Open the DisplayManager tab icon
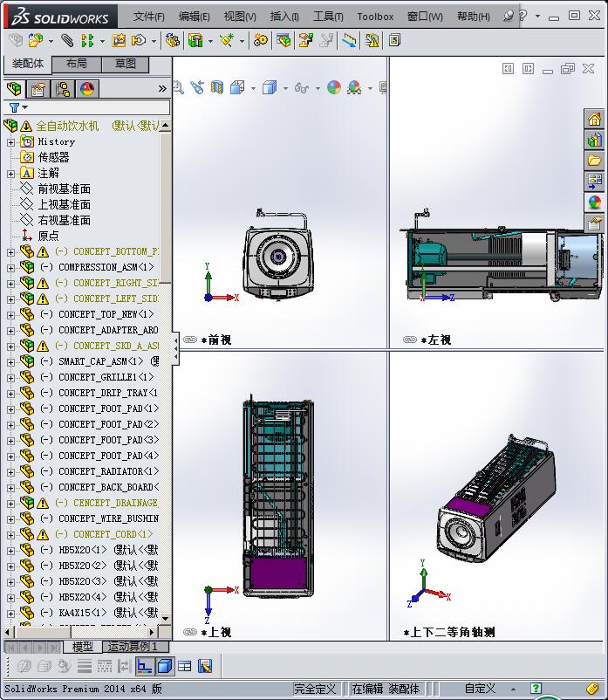 pyautogui.click(x=87, y=89)
